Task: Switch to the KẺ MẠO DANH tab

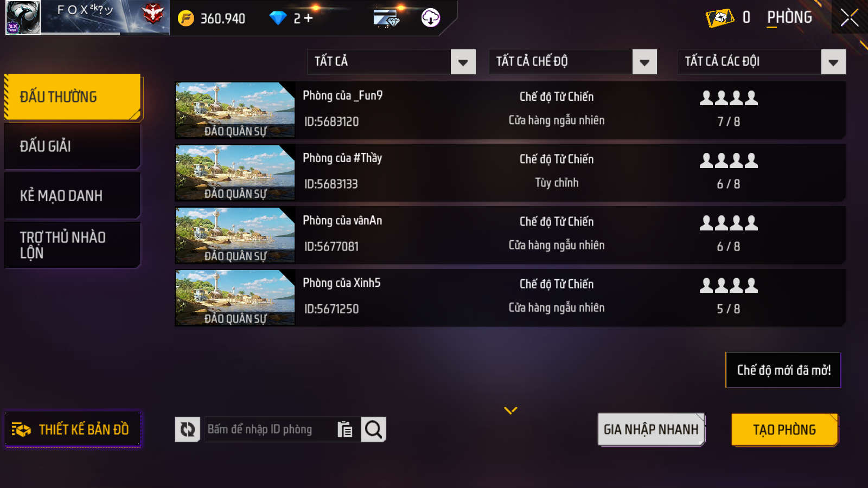Action: [73, 196]
